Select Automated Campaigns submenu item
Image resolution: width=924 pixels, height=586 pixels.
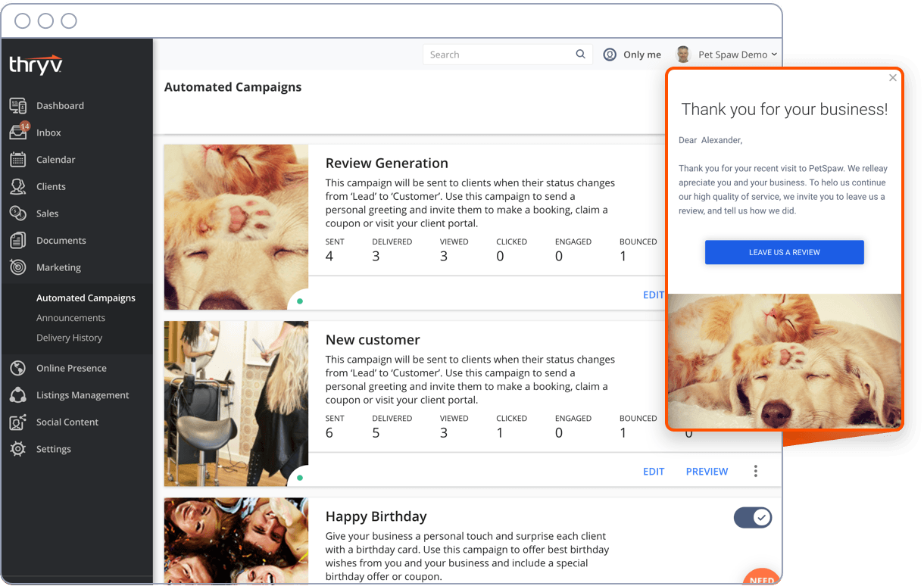(x=86, y=298)
